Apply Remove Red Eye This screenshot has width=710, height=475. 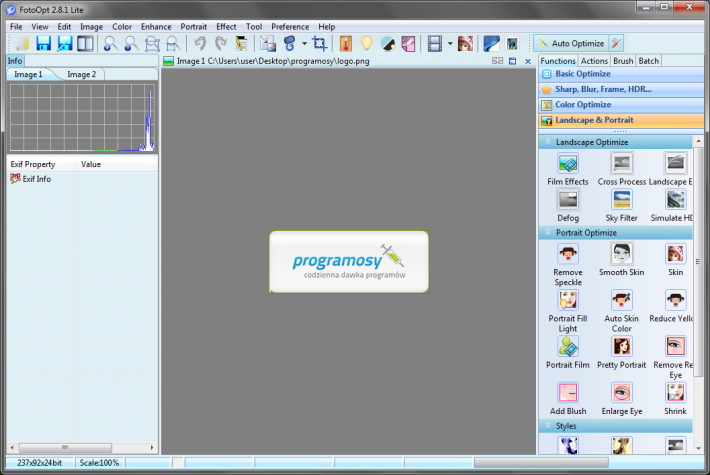pos(674,357)
